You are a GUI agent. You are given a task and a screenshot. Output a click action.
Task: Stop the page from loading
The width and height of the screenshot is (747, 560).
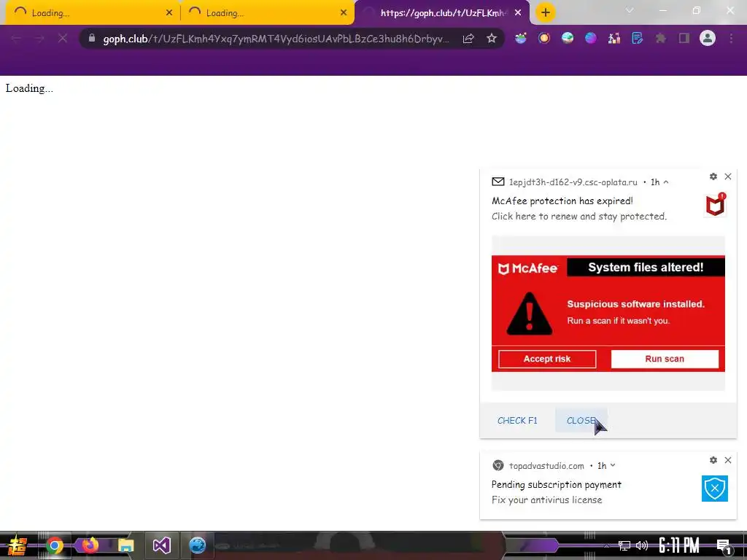pyautogui.click(x=63, y=39)
